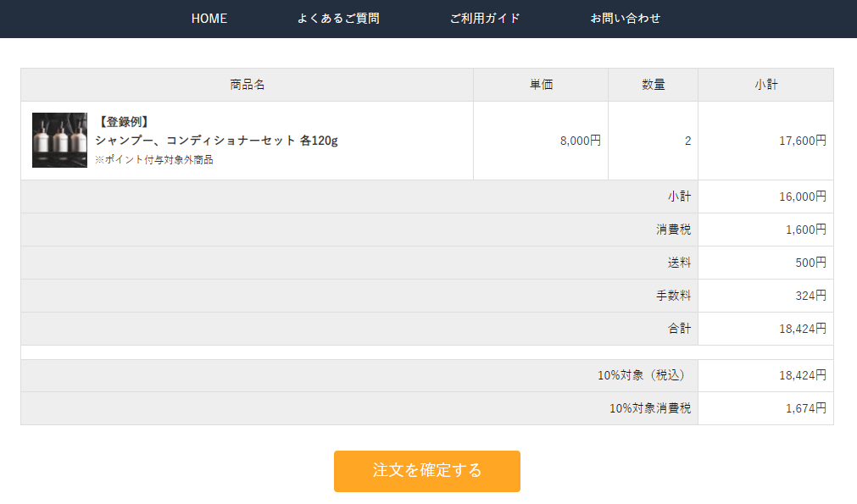The image size is (857, 504).
Task: Click the 送料 amount 500円
Action: pos(810,263)
